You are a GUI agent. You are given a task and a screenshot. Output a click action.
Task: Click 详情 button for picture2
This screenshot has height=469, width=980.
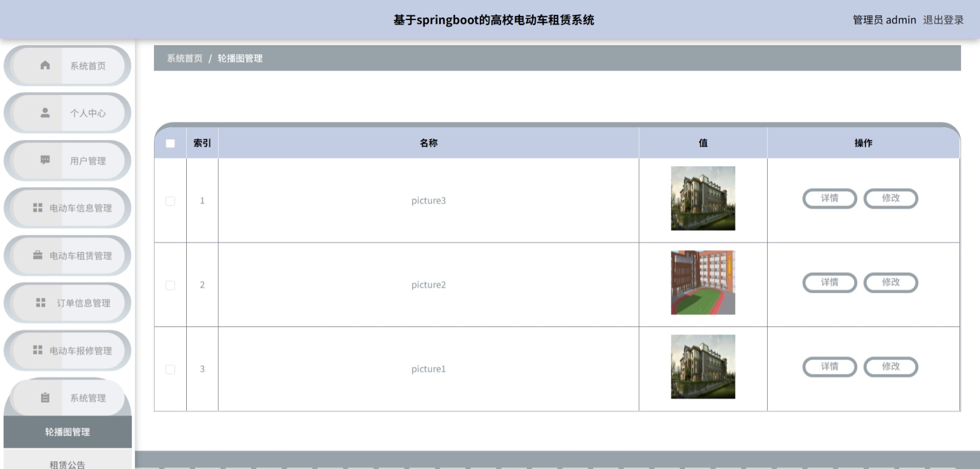[x=829, y=282]
